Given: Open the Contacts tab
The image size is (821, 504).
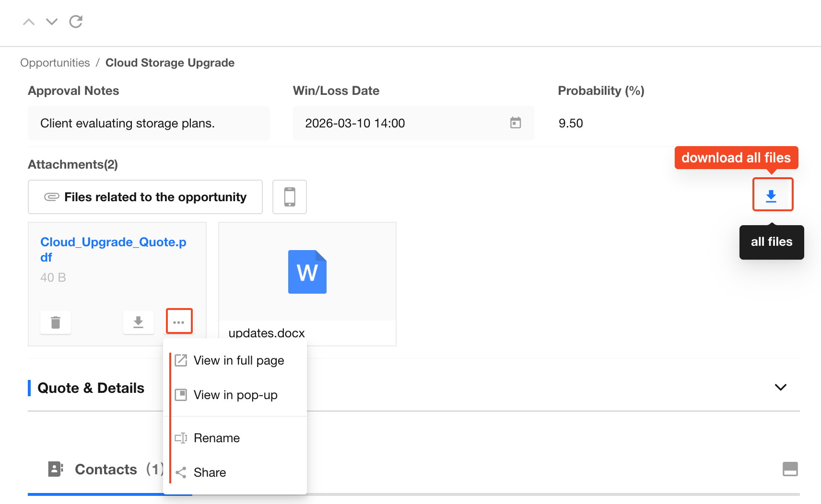Looking at the screenshot, I should [106, 470].
